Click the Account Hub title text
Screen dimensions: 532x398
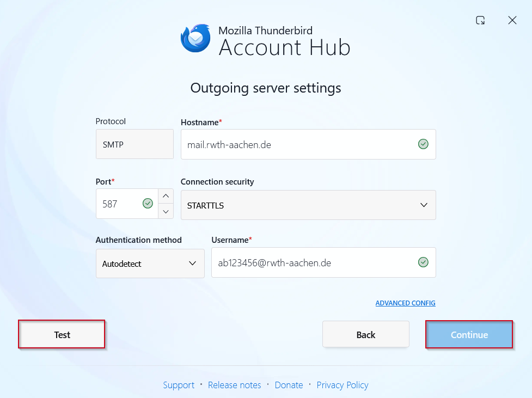pos(284,47)
